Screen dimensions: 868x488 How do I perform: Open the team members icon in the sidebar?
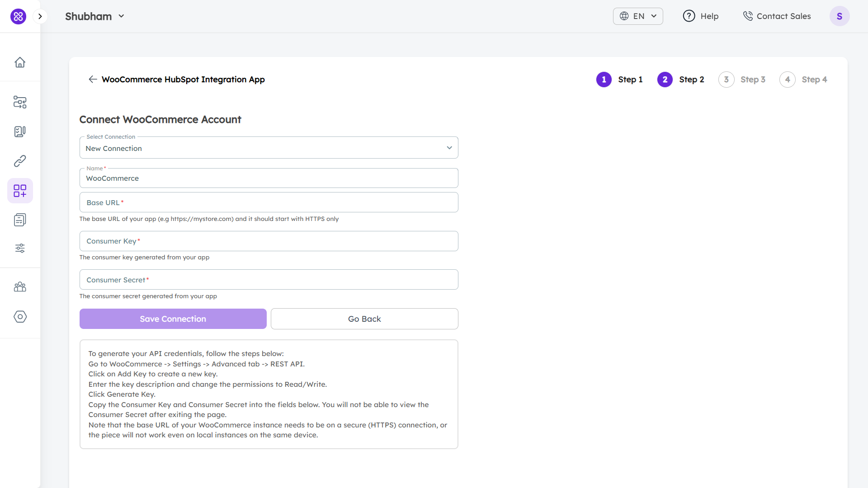[x=20, y=287]
